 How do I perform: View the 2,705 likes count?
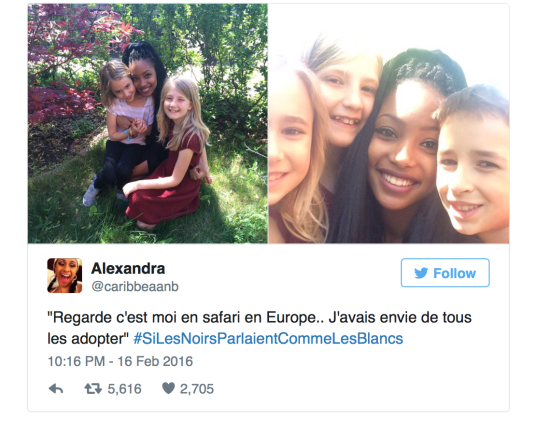197,389
